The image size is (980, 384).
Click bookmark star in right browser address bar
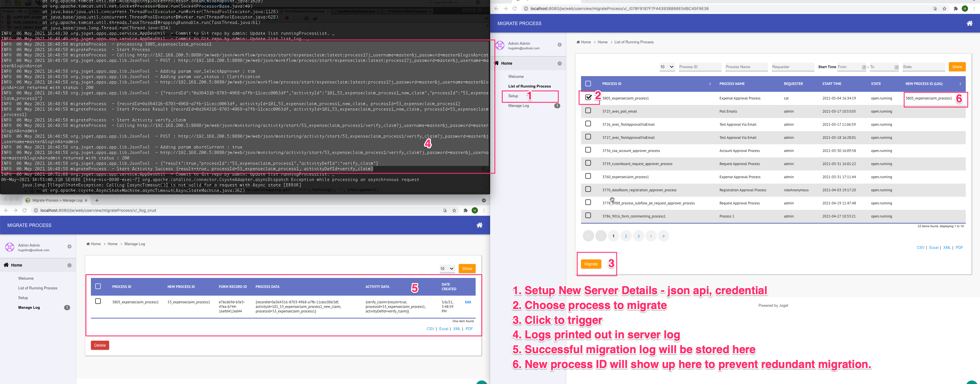tap(944, 9)
